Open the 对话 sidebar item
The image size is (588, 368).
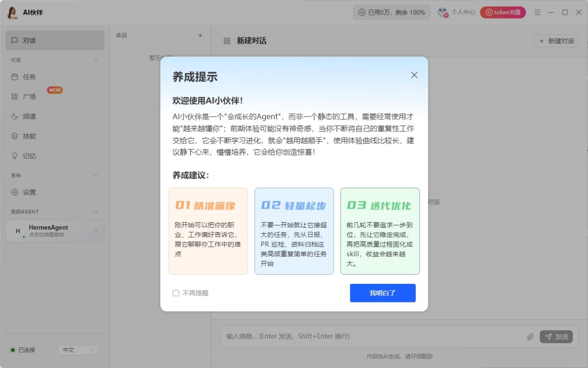55,40
